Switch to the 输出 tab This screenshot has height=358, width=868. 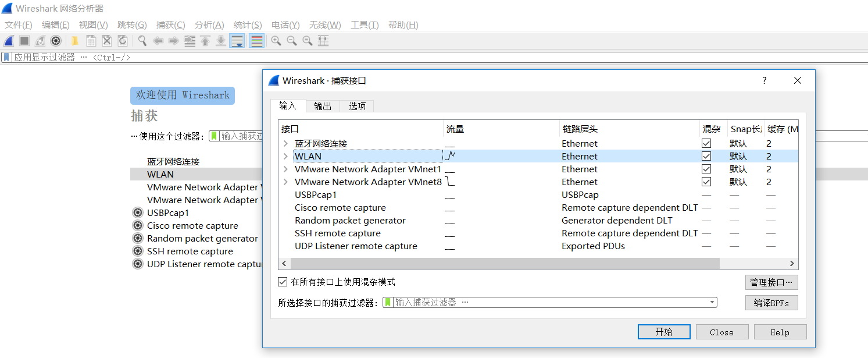pyautogui.click(x=323, y=106)
